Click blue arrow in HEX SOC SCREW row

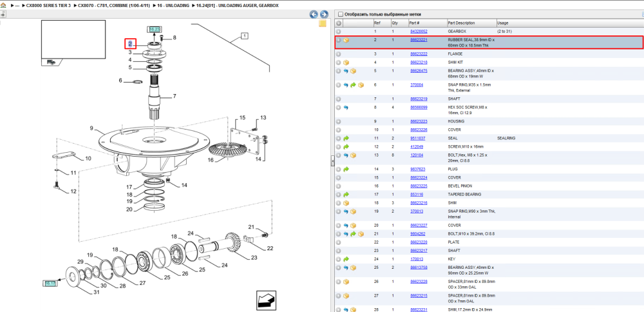click(346, 107)
